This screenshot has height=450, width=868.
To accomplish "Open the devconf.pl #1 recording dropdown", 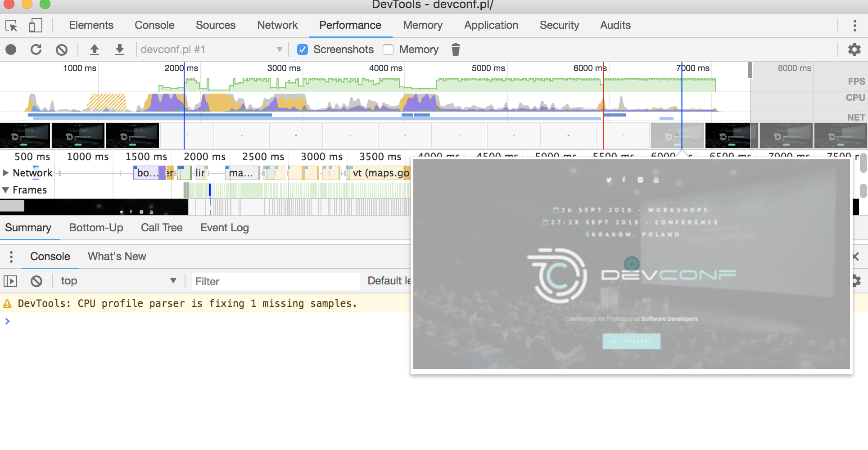I will point(211,49).
